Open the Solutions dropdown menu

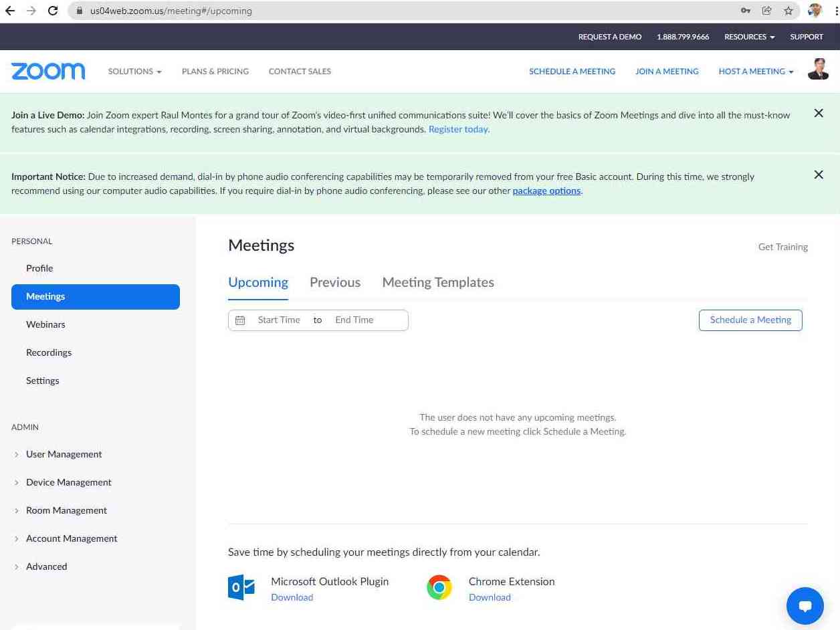pyautogui.click(x=134, y=72)
